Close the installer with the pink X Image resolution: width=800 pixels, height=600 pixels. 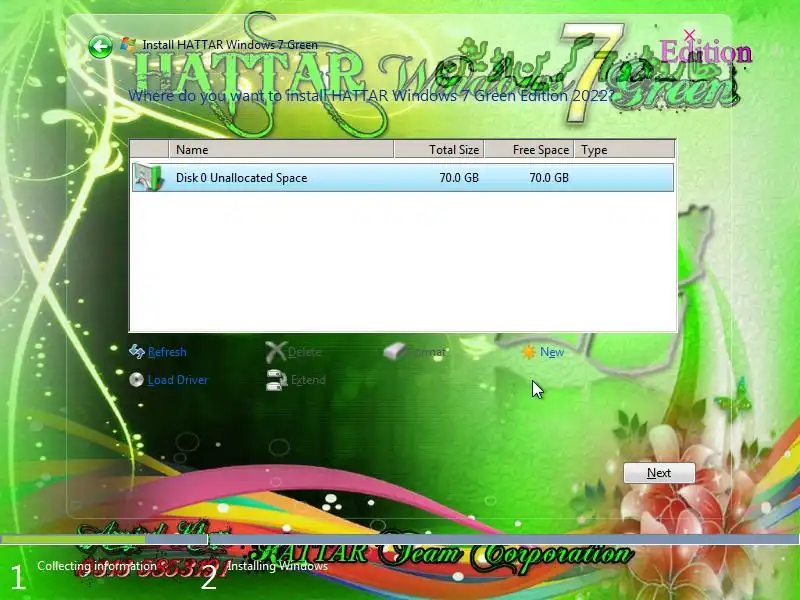[x=689, y=35]
